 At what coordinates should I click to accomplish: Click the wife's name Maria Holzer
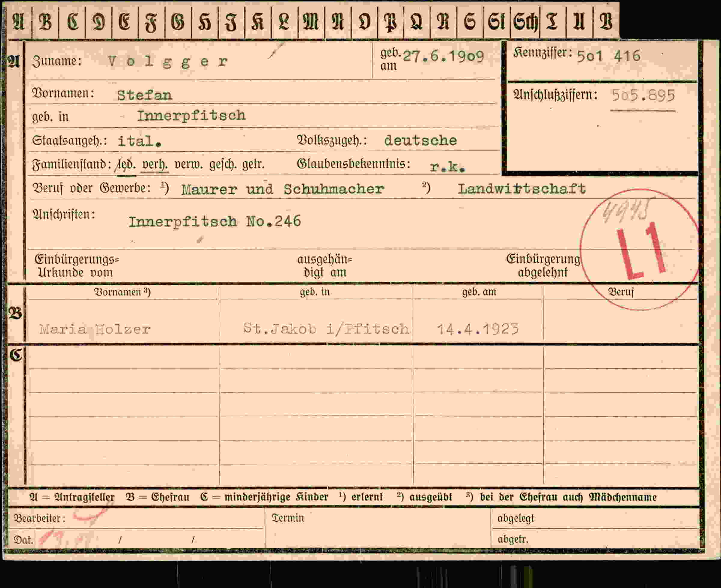coord(95,329)
